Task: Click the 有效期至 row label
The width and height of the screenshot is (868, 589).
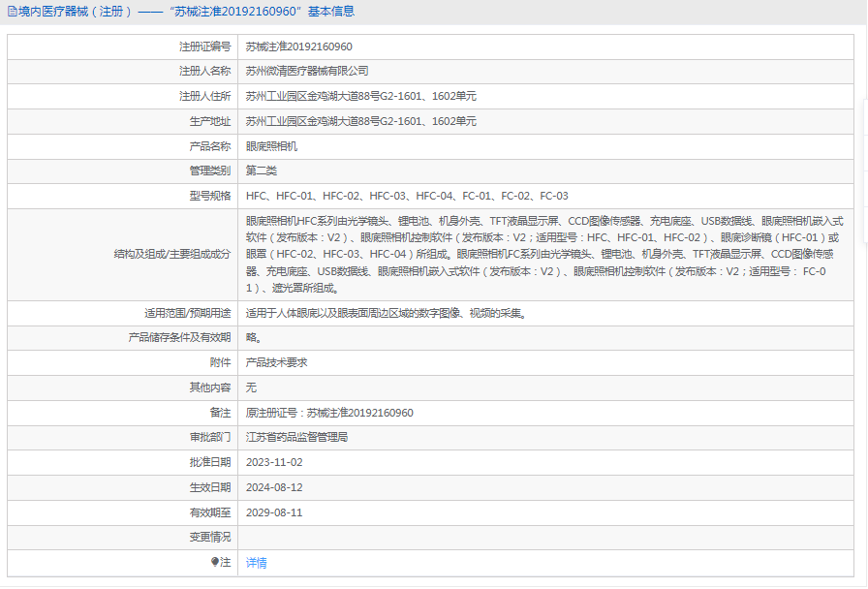Action: point(210,512)
